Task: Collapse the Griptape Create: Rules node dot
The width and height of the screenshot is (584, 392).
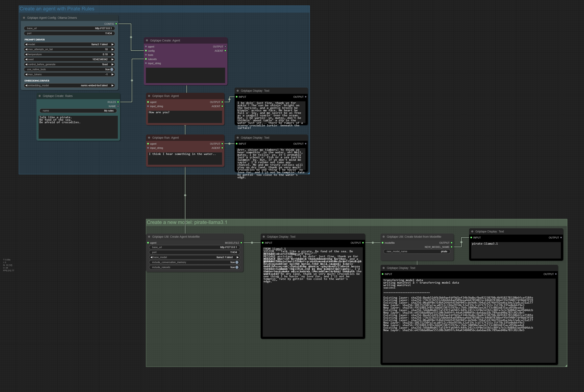Action: (x=40, y=96)
